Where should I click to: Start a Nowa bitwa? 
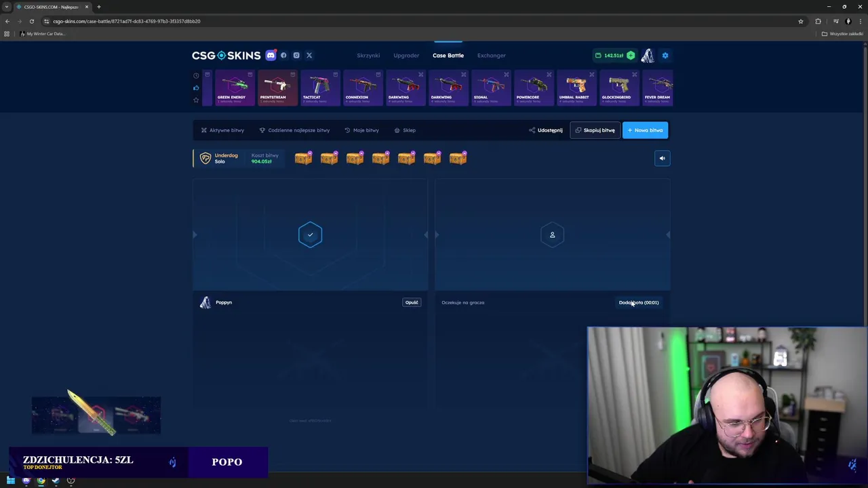tap(646, 130)
